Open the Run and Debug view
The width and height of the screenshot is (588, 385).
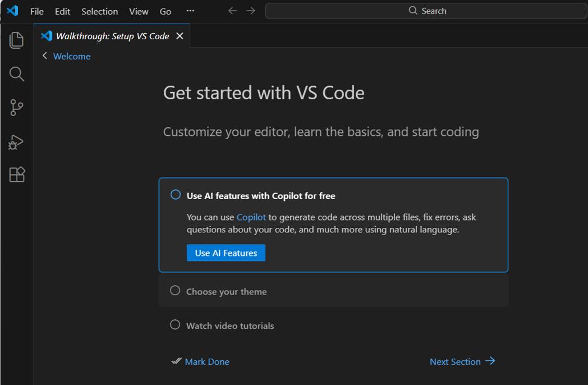click(17, 142)
